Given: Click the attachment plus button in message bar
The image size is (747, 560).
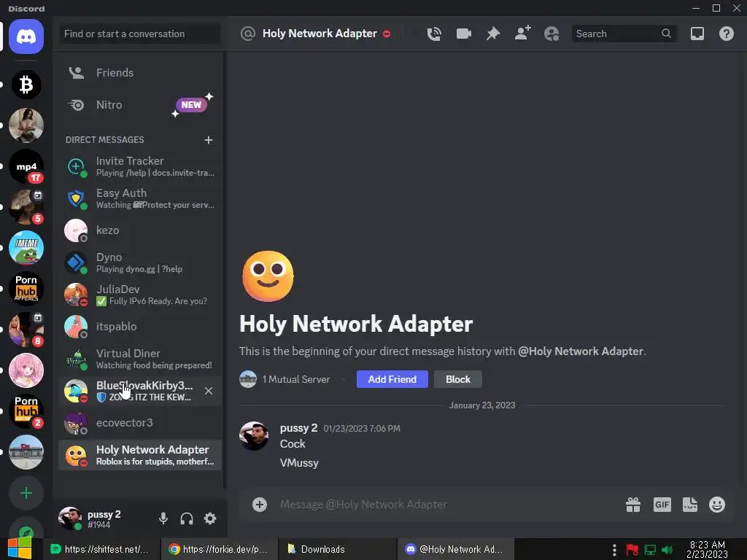Looking at the screenshot, I should click(x=260, y=505).
